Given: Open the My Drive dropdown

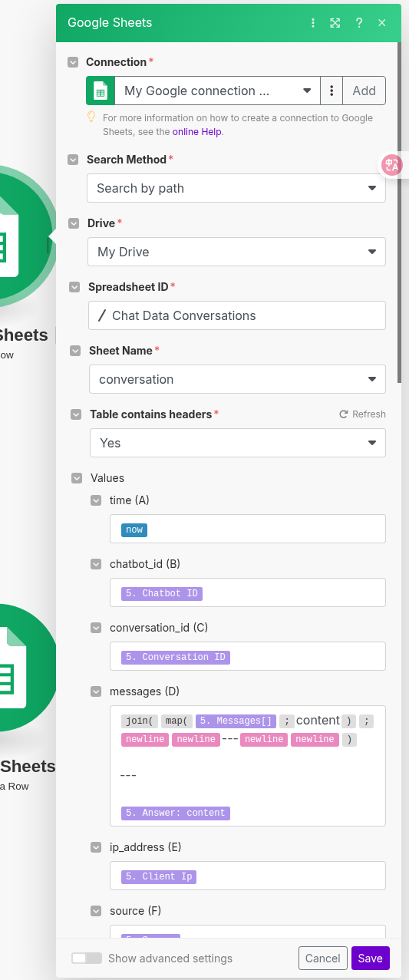Looking at the screenshot, I should 236,252.
